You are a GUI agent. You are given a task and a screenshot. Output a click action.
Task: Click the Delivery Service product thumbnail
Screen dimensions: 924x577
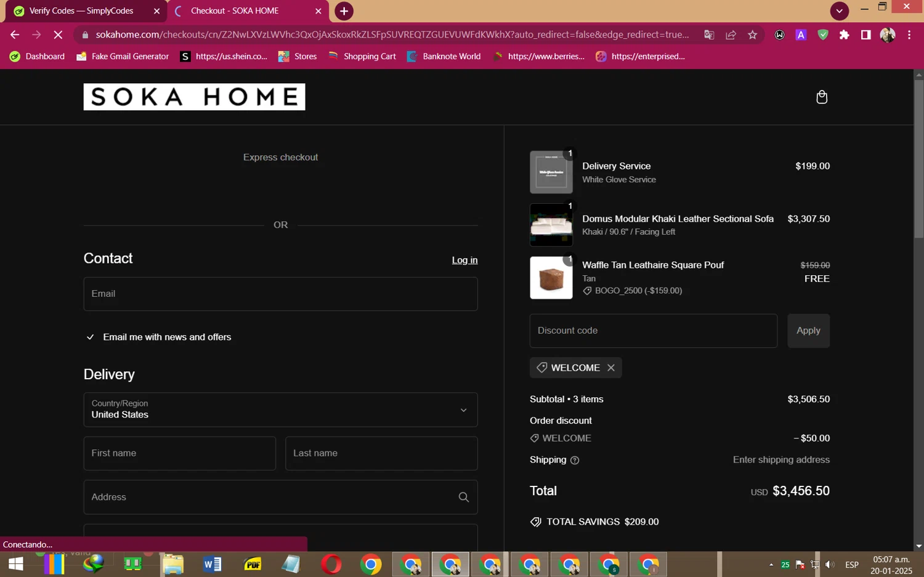point(551,172)
